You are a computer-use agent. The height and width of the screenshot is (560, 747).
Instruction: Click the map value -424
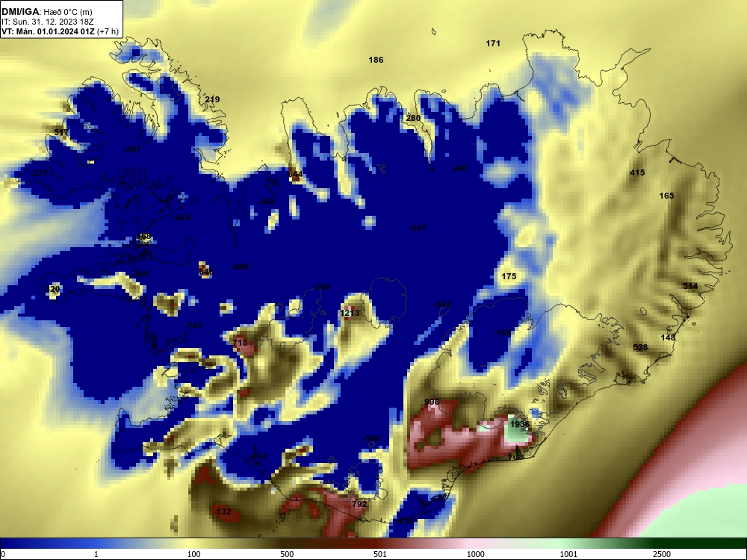pos(182,217)
